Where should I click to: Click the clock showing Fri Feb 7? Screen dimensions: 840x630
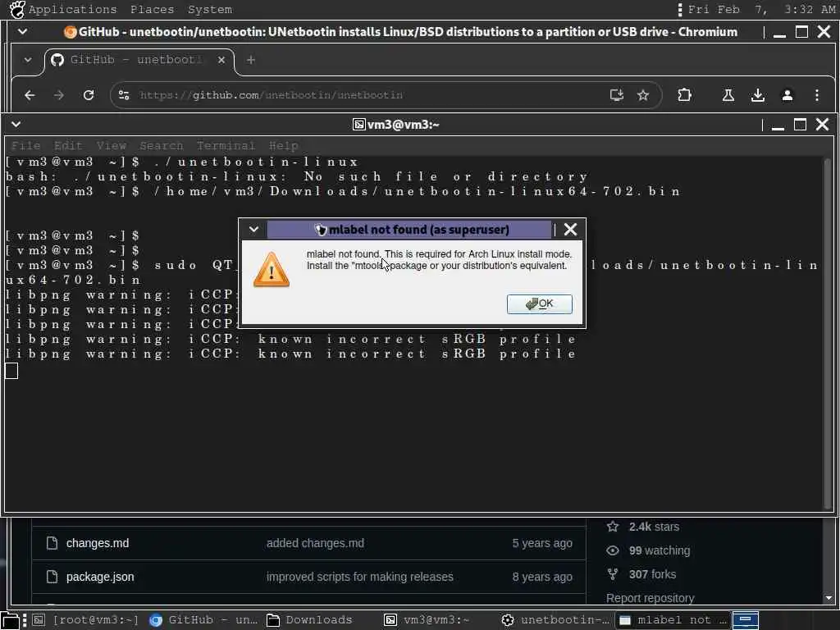click(x=761, y=9)
